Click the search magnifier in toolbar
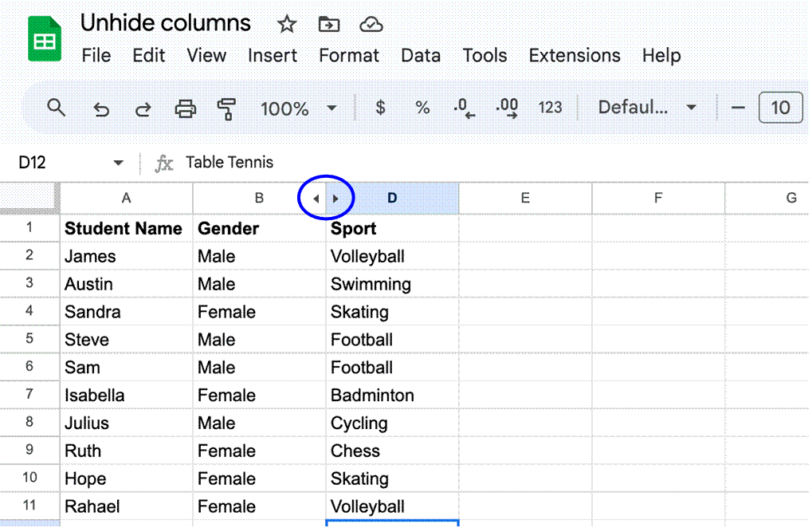The width and height of the screenshot is (812, 528). click(56, 108)
